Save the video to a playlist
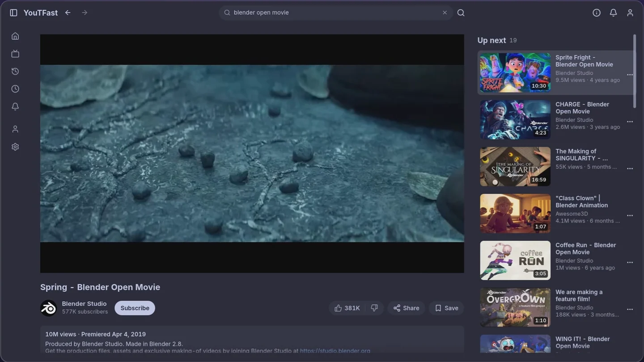This screenshot has width=644, height=362. [x=446, y=308]
